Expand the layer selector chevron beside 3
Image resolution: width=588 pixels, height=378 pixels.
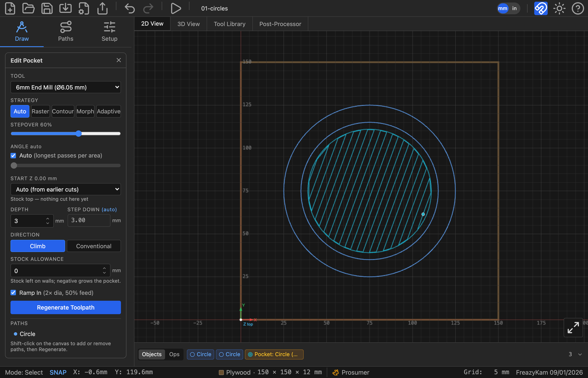tap(580, 354)
